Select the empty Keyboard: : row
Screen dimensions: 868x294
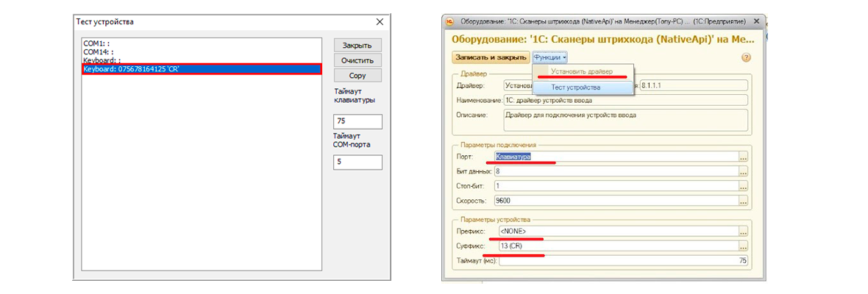pos(202,60)
